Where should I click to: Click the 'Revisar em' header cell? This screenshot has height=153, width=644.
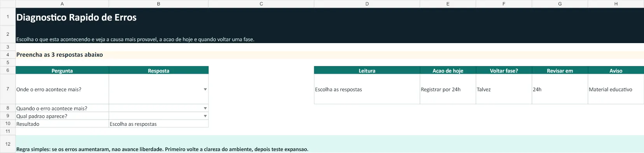(560, 70)
